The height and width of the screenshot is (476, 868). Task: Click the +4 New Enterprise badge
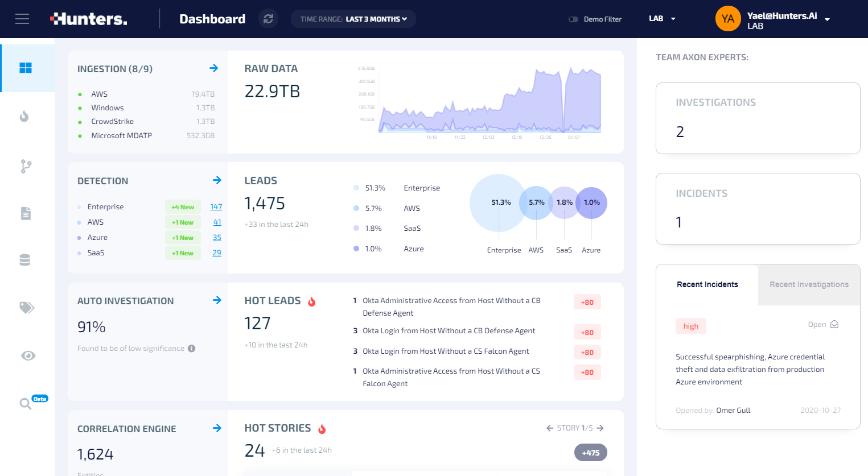[183, 207]
